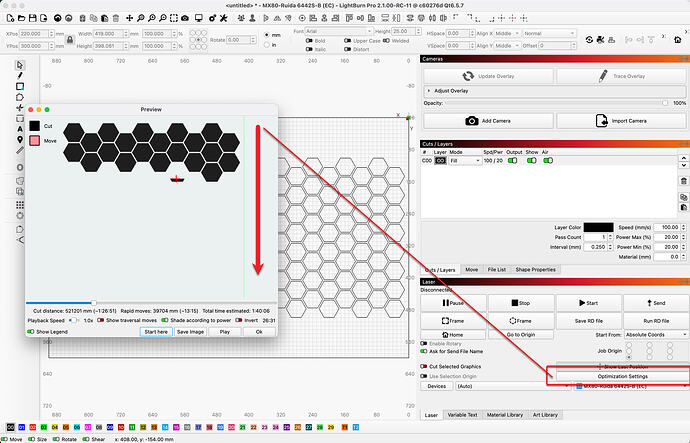Save the project with the floppy disk icon
Screen dimensions: 690x443
pyautogui.click(x=32, y=18)
